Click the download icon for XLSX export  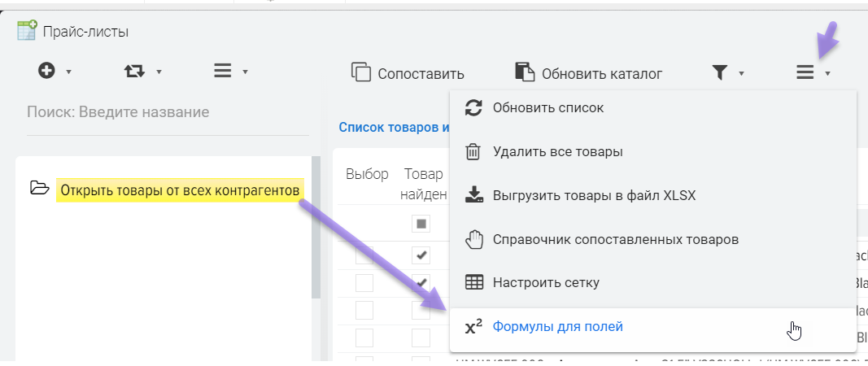point(473,195)
